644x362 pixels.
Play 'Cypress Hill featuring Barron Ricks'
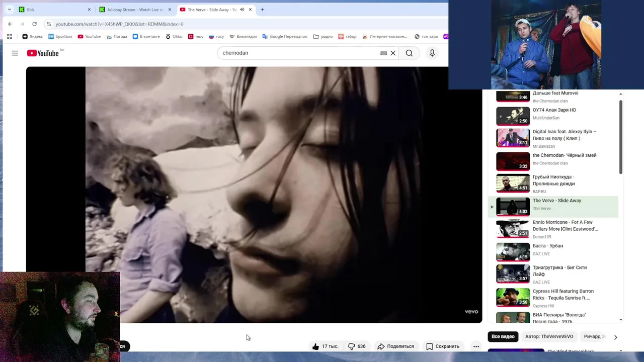[553, 298]
